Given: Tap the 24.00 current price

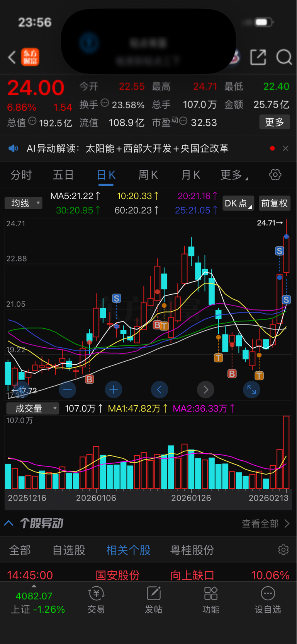Looking at the screenshot, I should pos(36,88).
